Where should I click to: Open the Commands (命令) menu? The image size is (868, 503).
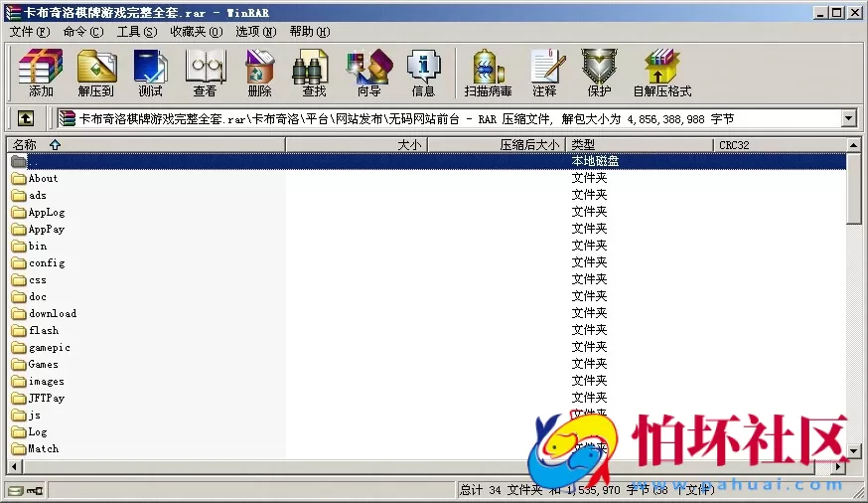pyautogui.click(x=83, y=32)
